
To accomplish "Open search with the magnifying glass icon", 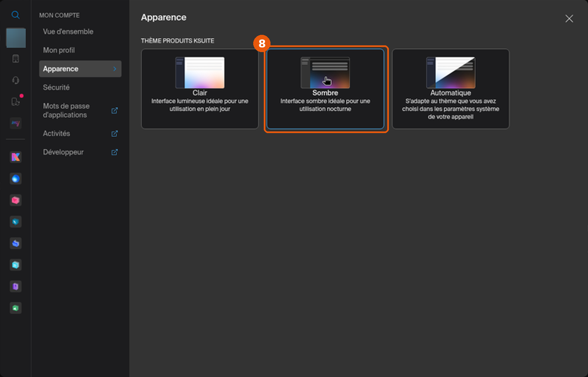I will (x=16, y=15).
